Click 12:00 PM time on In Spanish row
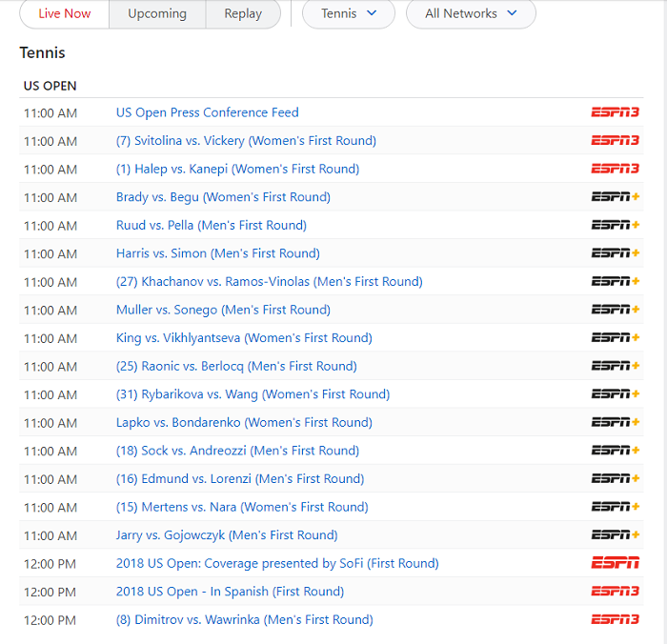The width and height of the screenshot is (667, 644). [x=50, y=593]
